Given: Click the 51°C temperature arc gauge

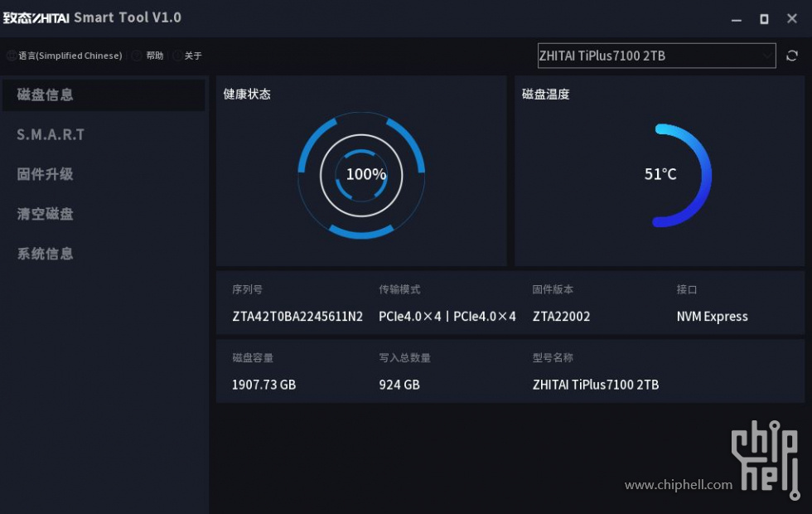Looking at the screenshot, I should point(681,175).
